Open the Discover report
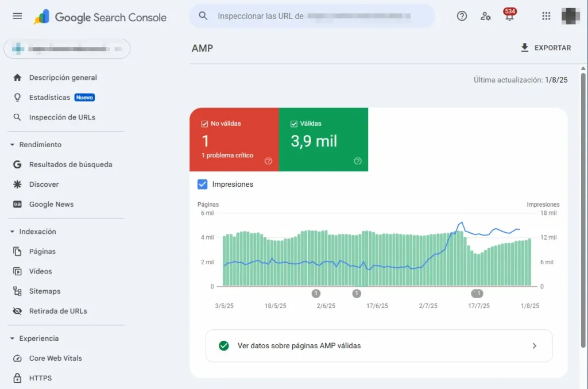The height and width of the screenshot is (389, 588). coord(44,184)
